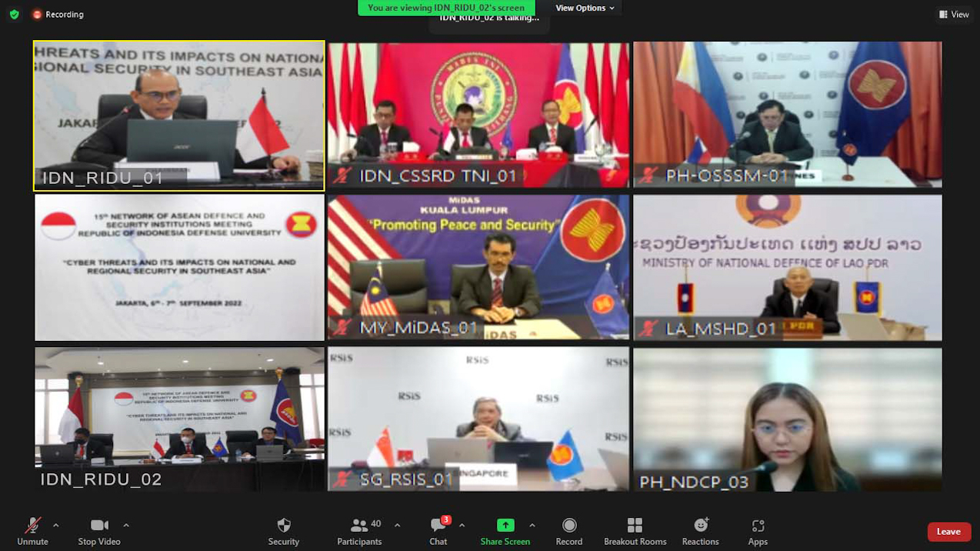Expand video options arrow beside Stop Video
This screenshot has height=551, width=980.
(x=126, y=525)
